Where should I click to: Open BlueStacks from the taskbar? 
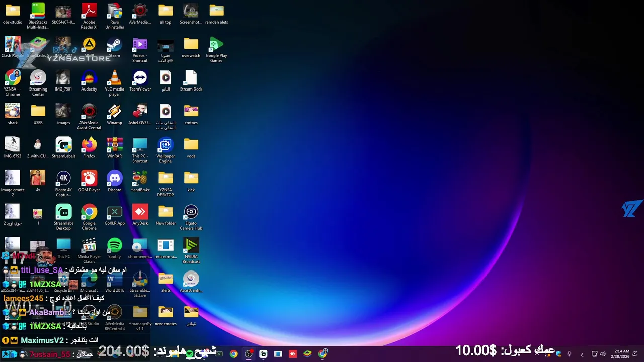307,354
